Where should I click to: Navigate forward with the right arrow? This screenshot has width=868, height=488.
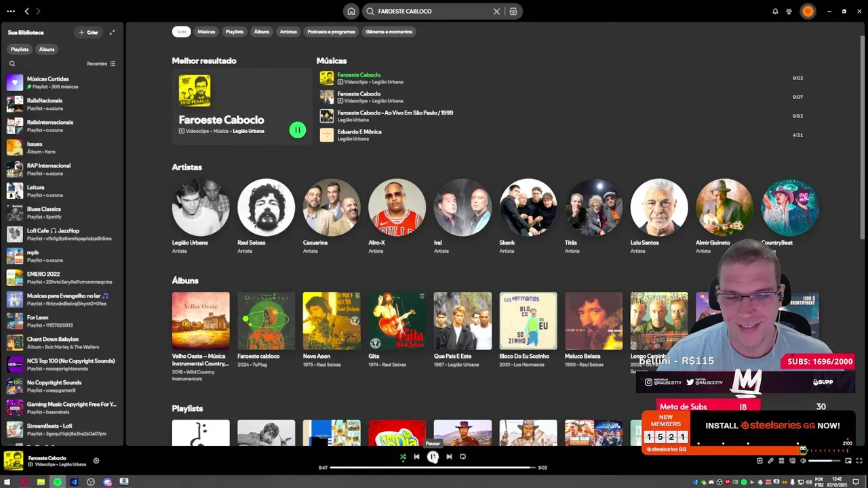pyautogui.click(x=38, y=12)
